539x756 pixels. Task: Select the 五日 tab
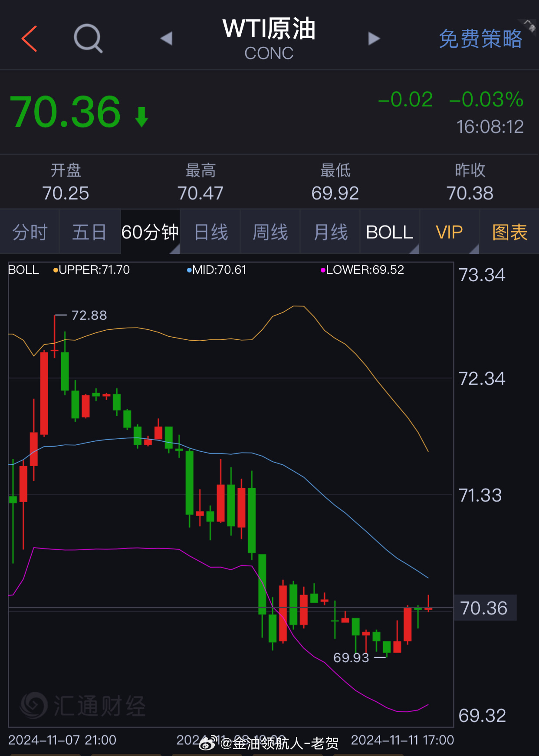coord(90,232)
